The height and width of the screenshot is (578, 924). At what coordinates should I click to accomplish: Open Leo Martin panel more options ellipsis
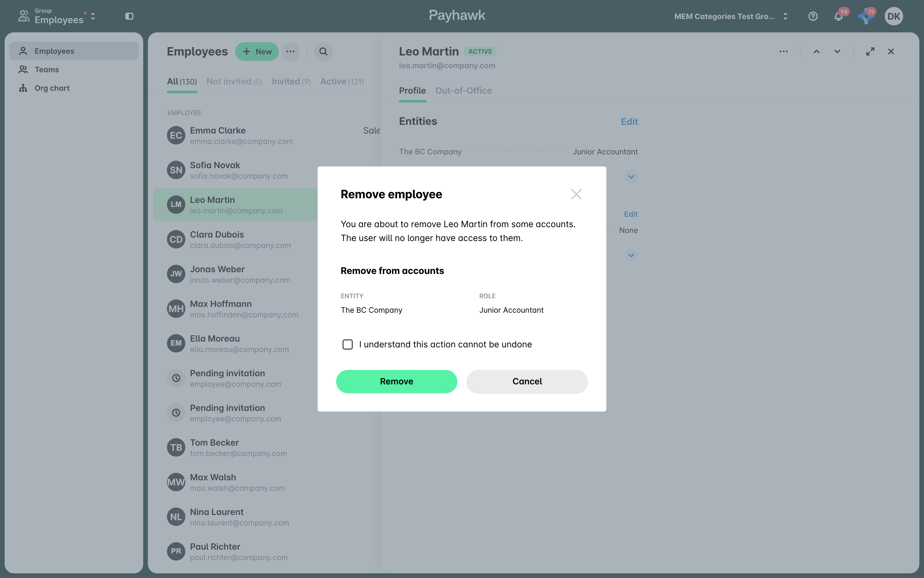783,52
